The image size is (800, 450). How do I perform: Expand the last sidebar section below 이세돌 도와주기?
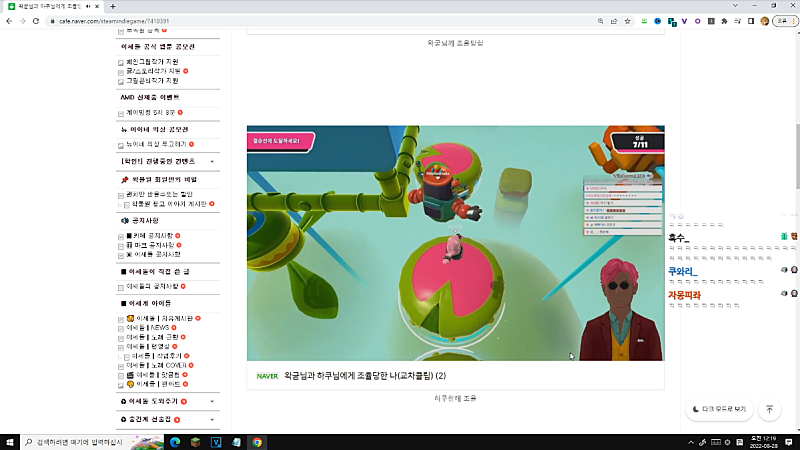[x=212, y=420]
